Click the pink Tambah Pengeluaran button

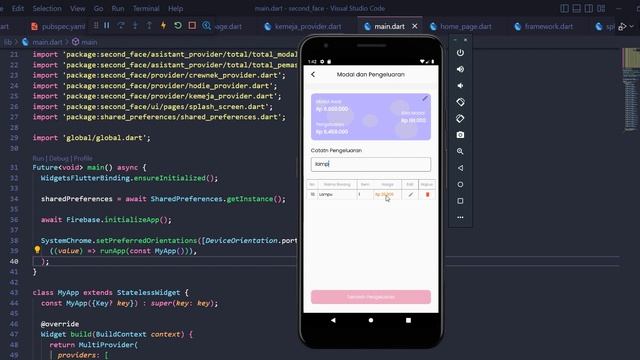point(371,297)
